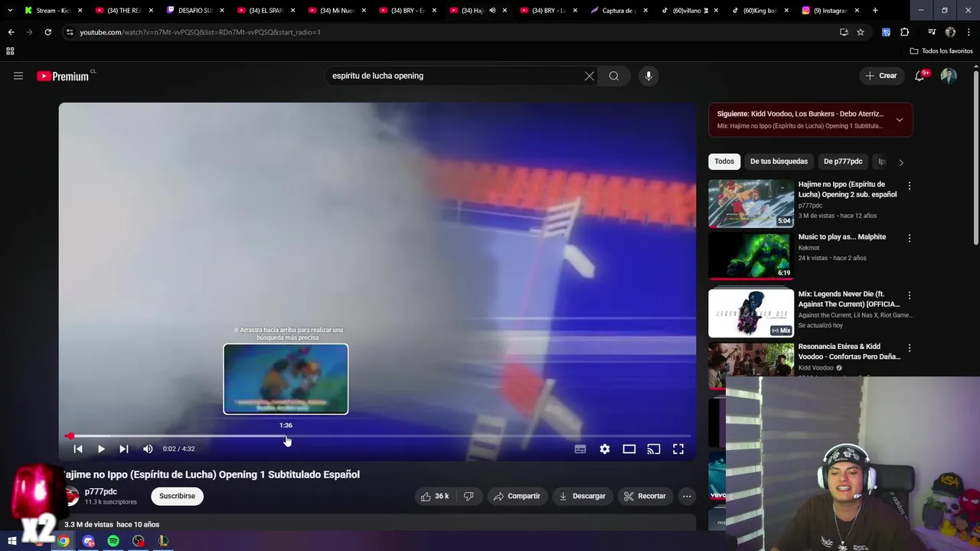980x551 pixels.
Task: Open the Chrome profile avatar in toolbar
Action: click(950, 32)
